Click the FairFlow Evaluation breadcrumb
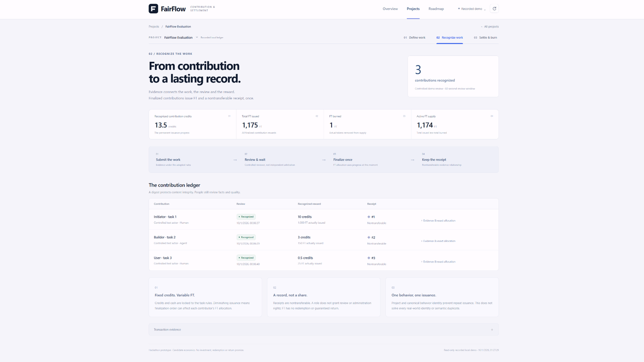The image size is (644, 362). [178, 27]
